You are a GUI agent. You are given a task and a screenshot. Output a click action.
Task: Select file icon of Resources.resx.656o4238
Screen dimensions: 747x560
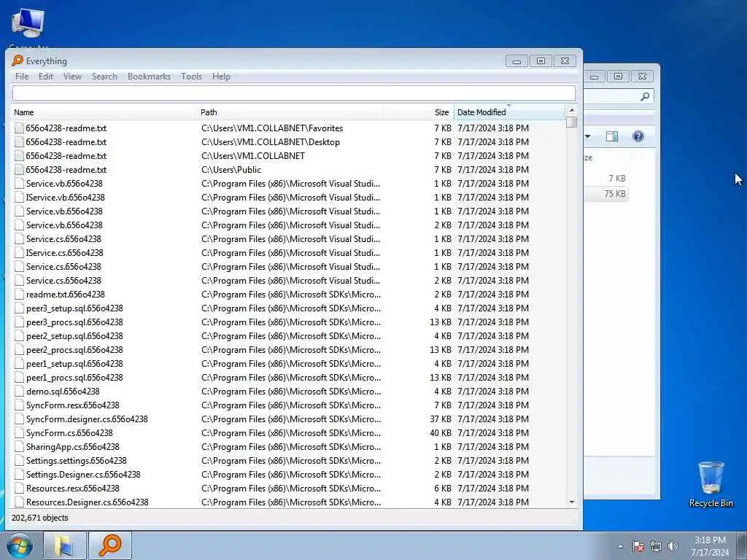point(19,488)
